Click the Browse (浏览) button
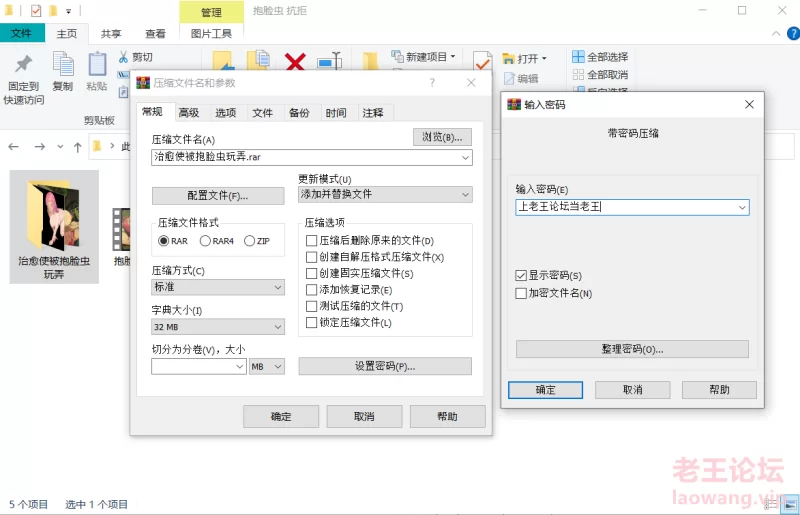Image resolution: width=800 pixels, height=515 pixels. [442, 137]
